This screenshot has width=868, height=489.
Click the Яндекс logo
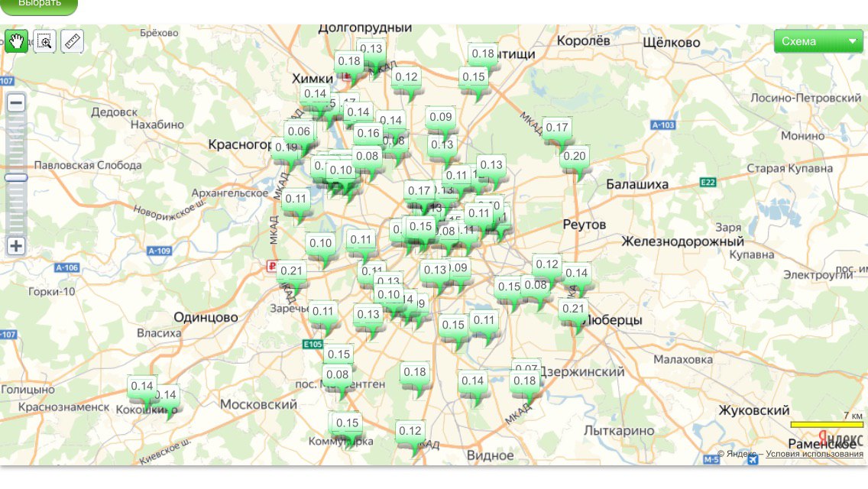840,439
